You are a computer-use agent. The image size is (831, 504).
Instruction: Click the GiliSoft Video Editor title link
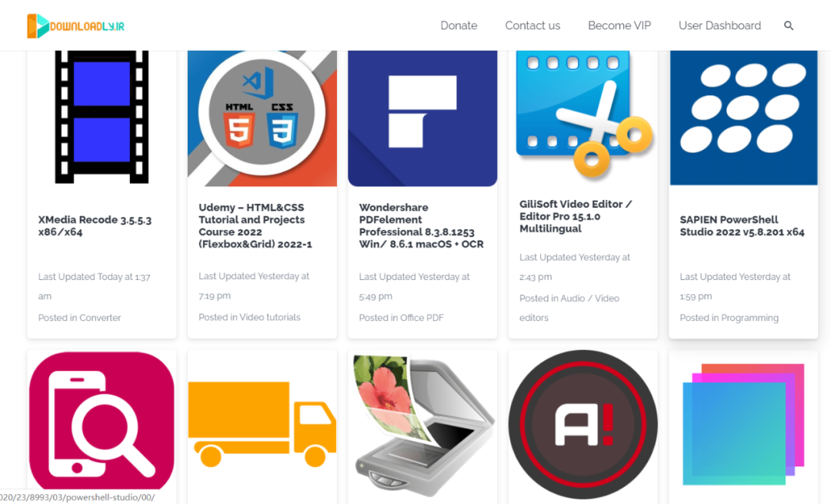coord(576,216)
